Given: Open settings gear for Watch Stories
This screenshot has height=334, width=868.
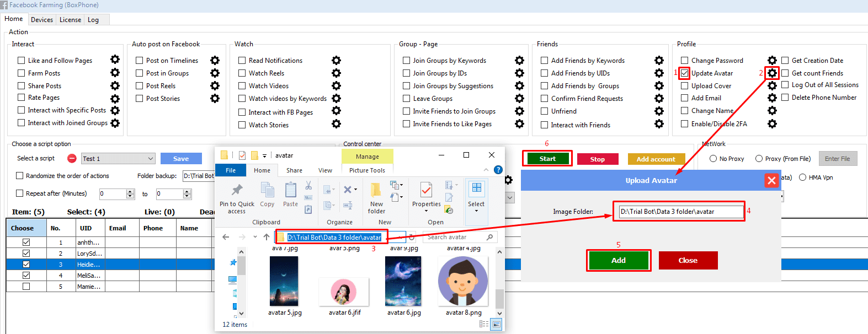Looking at the screenshot, I should [x=336, y=123].
